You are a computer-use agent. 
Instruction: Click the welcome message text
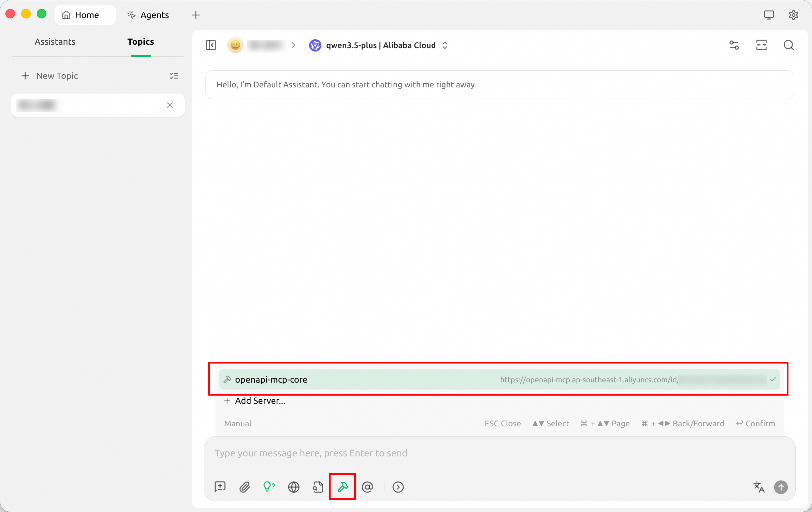(345, 85)
